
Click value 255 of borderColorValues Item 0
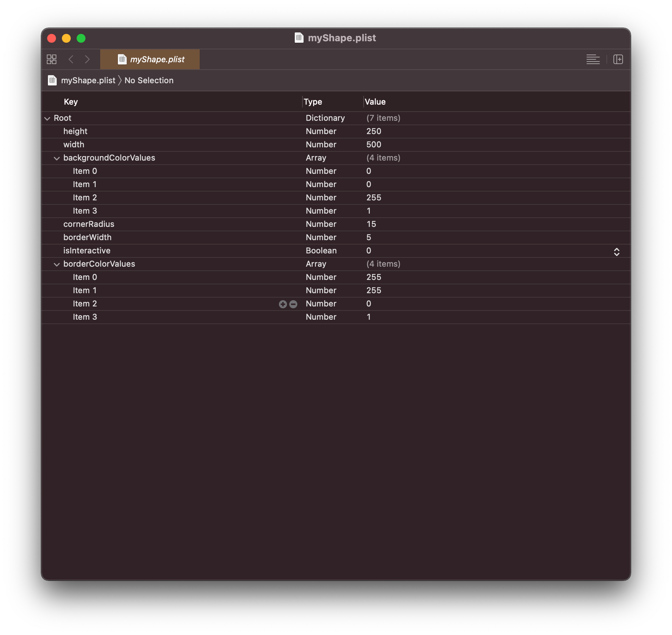tap(374, 277)
